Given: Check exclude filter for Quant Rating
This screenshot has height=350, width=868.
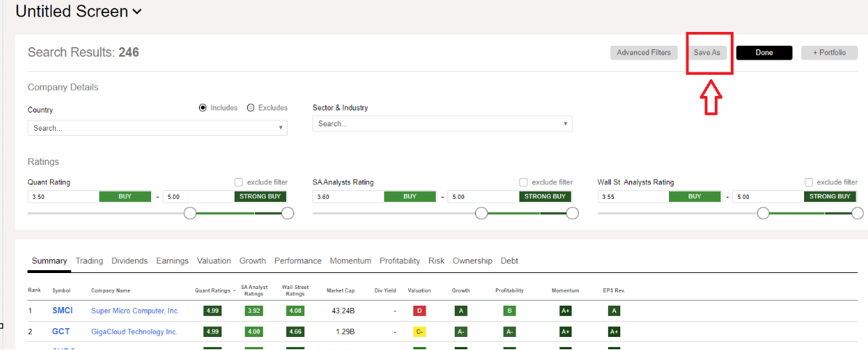Looking at the screenshot, I should 238,182.
